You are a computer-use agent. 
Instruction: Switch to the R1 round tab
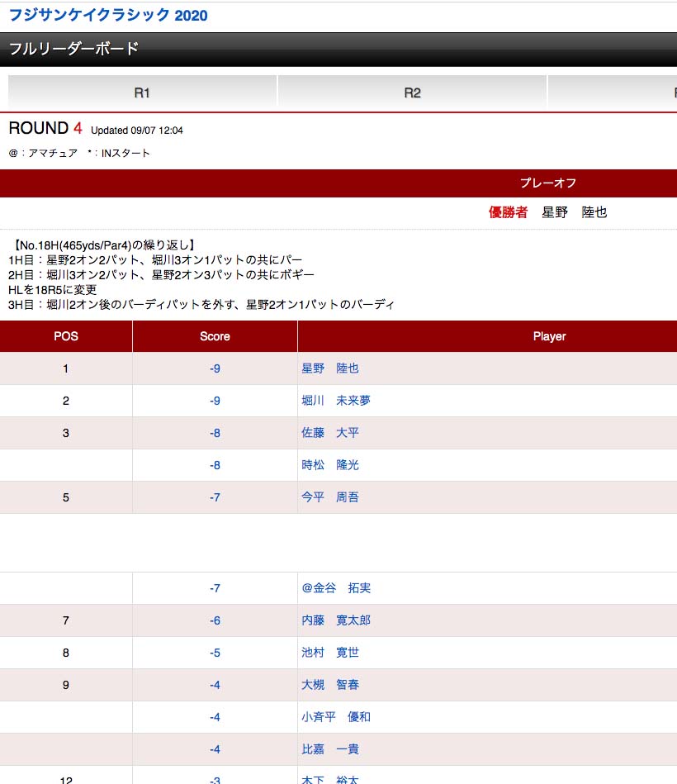pyautogui.click(x=142, y=93)
